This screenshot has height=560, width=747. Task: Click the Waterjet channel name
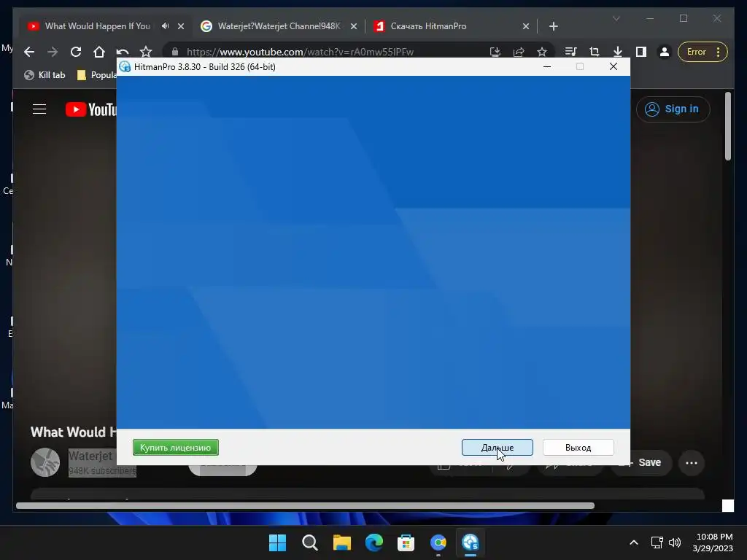click(90, 456)
